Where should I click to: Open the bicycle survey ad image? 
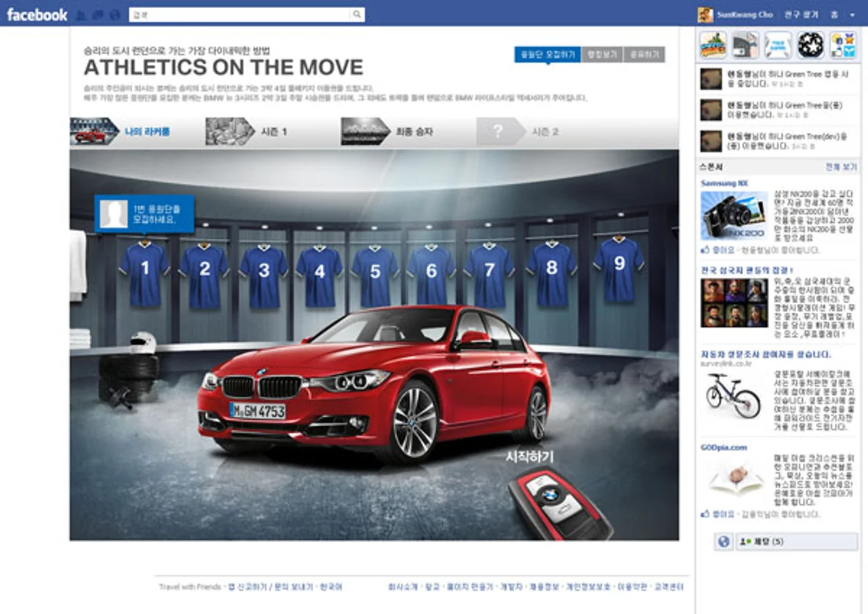pyautogui.click(x=733, y=394)
